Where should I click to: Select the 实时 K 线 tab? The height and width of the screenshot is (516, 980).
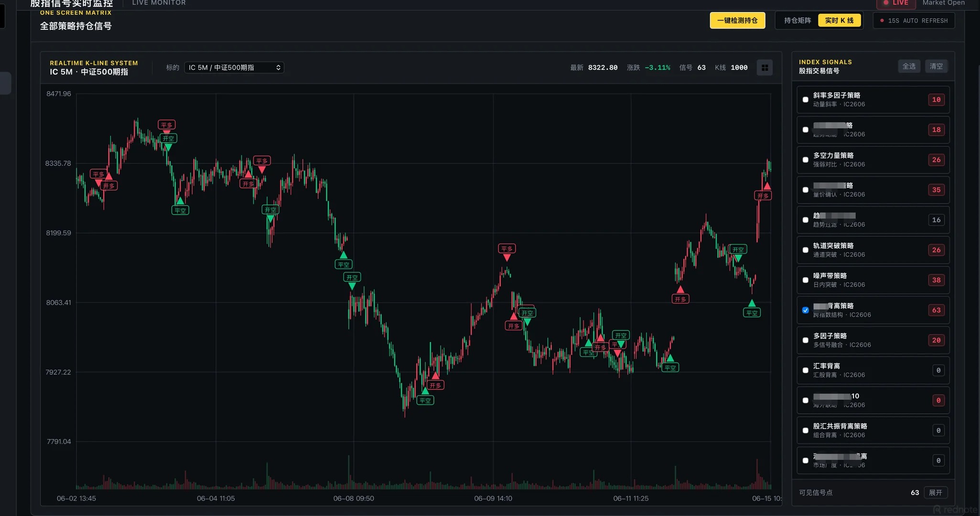(x=839, y=21)
